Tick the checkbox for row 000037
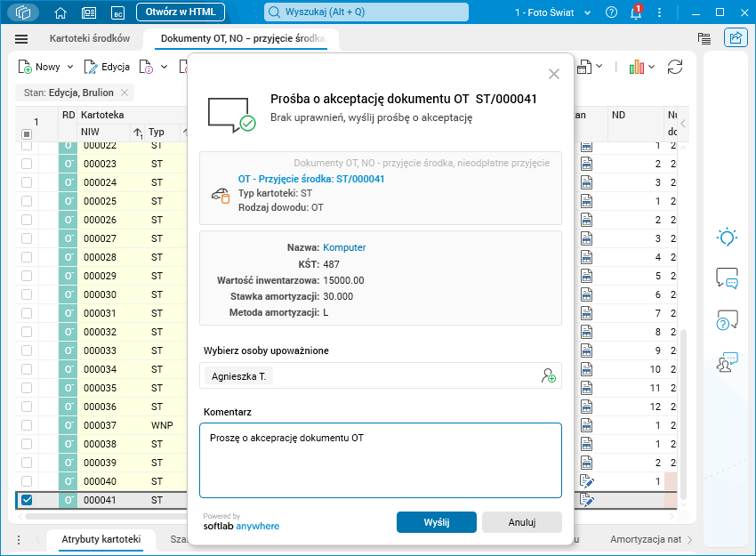The height and width of the screenshot is (556, 756). point(27,425)
